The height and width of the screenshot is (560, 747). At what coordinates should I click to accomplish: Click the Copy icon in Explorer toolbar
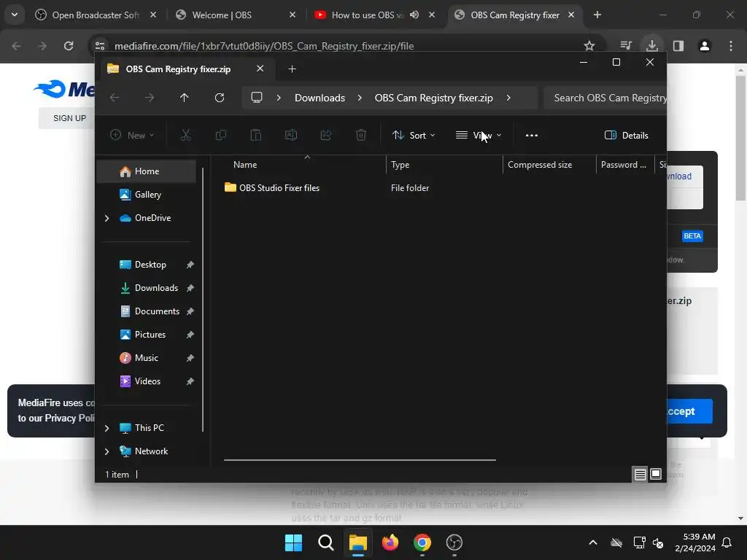click(x=220, y=135)
